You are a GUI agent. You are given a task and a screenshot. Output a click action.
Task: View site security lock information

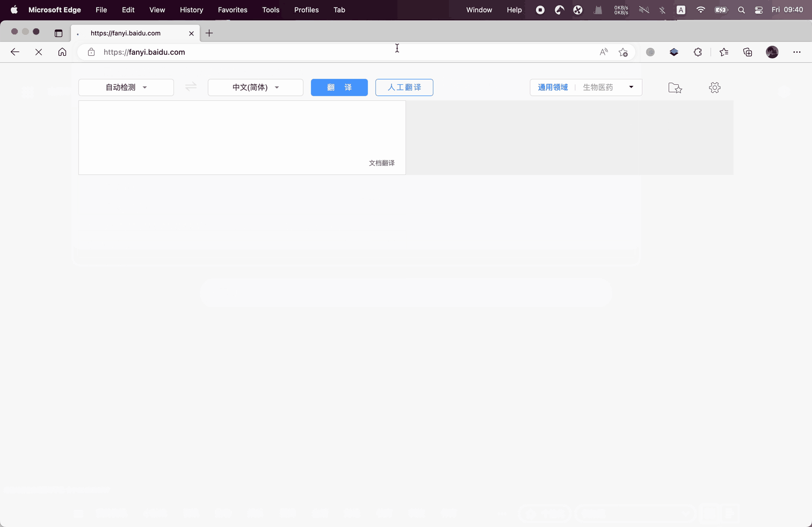point(91,52)
